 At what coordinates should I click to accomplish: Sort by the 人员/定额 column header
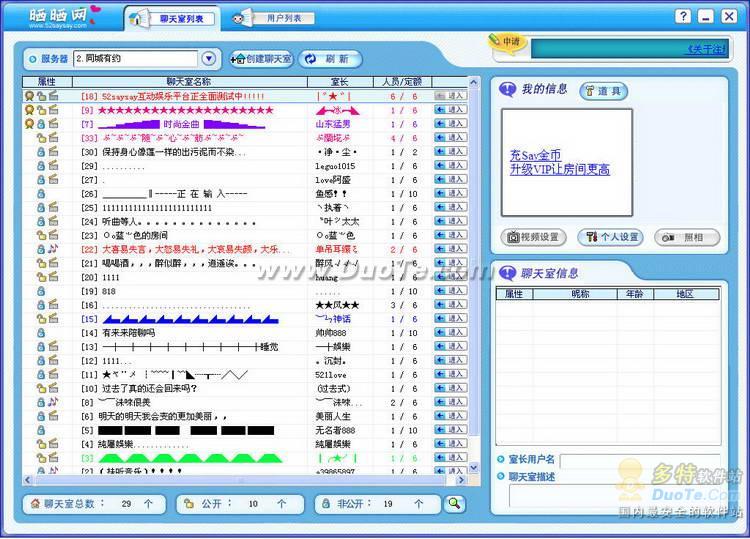(402, 81)
